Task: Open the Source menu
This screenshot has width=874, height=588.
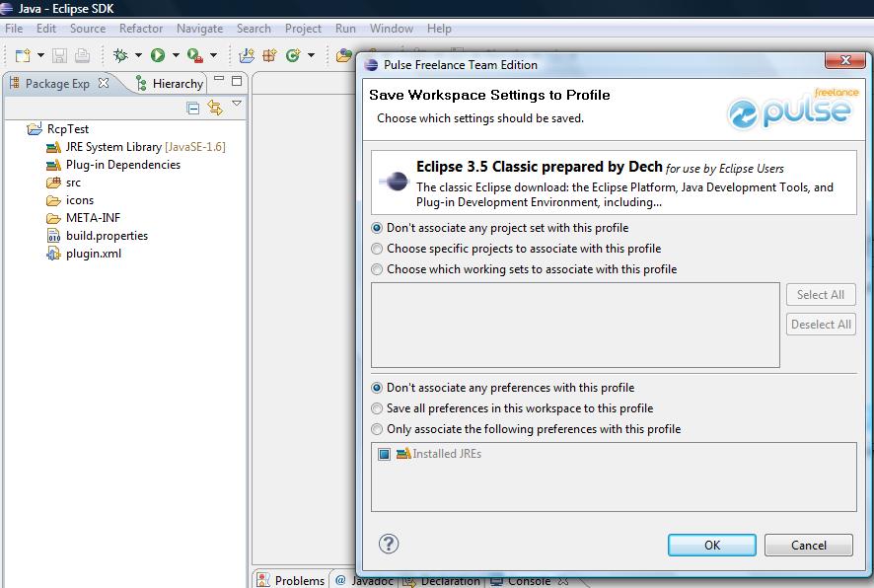Action: click(x=88, y=29)
